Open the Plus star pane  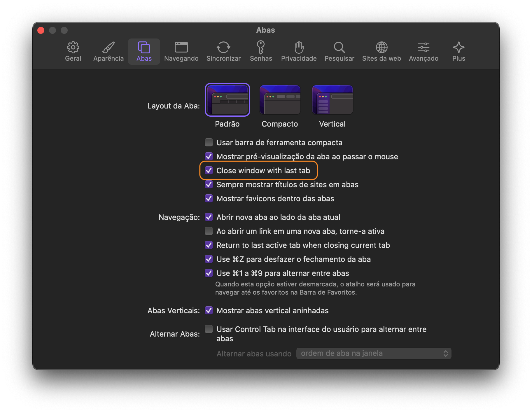[x=459, y=51]
